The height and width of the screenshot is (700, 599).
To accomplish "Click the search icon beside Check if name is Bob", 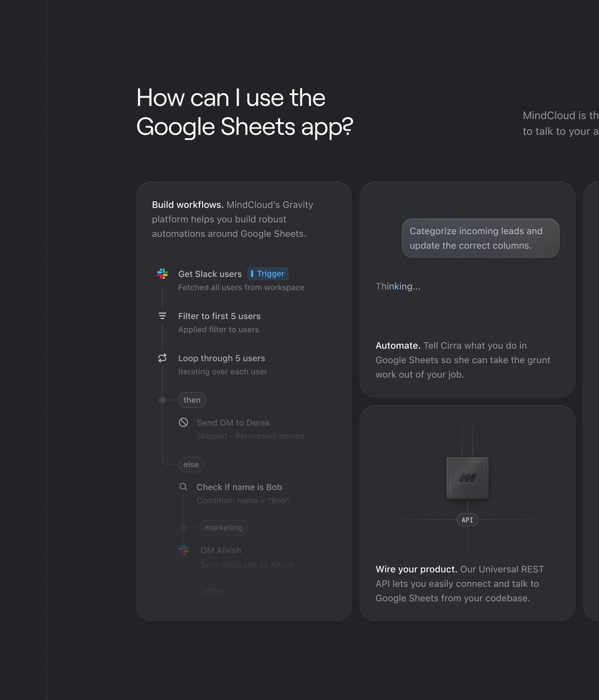I will point(183,487).
